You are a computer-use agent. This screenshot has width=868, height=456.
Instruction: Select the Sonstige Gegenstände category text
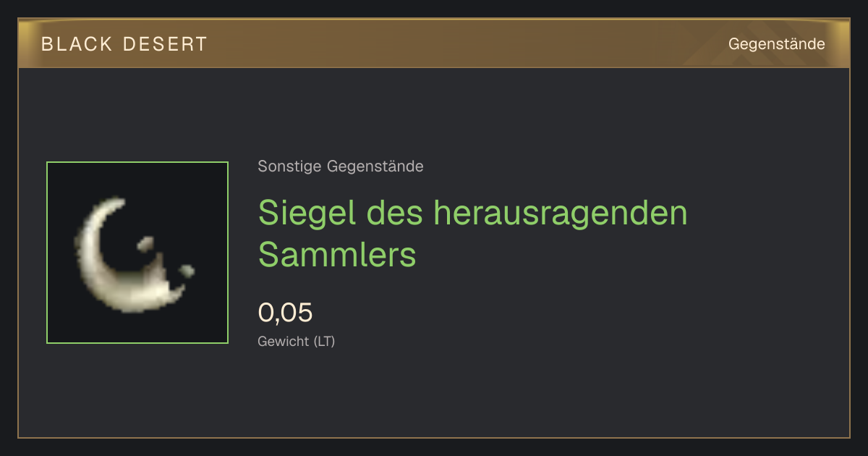[x=341, y=166]
